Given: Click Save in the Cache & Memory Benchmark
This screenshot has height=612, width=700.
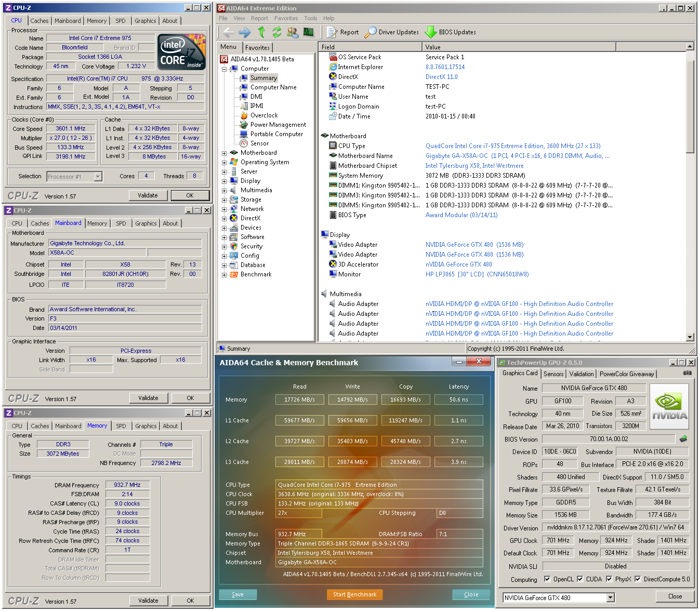Looking at the screenshot, I should [238, 594].
